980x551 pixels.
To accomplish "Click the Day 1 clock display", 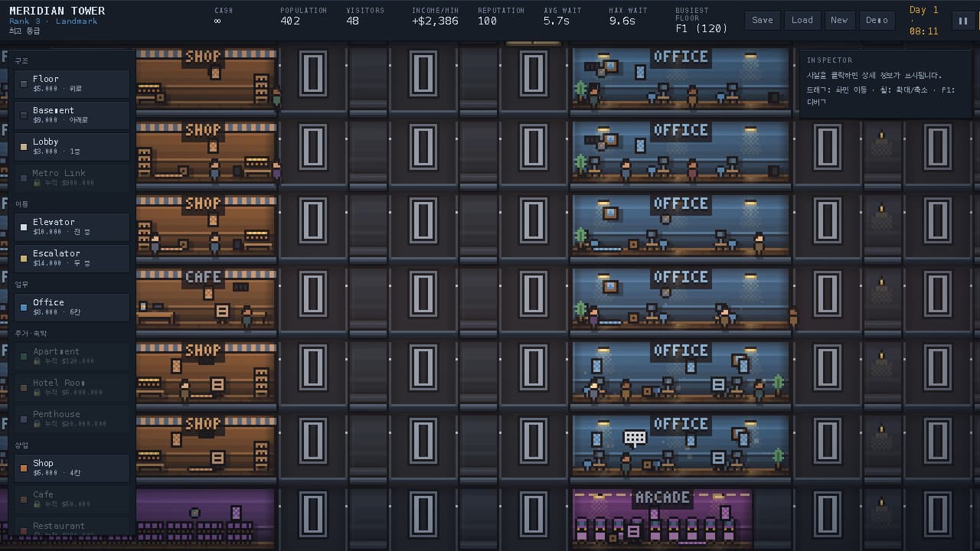I will tap(923, 21).
